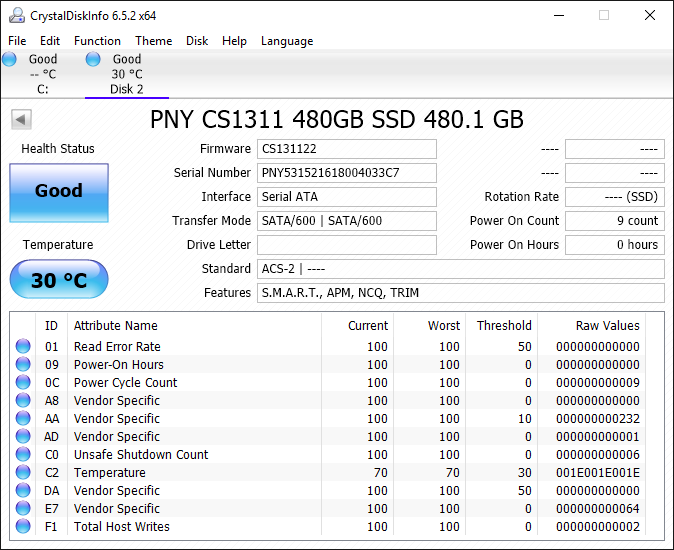Click status orb for Unsafe Shutdown Count
The image size is (674, 550).
[x=23, y=455]
